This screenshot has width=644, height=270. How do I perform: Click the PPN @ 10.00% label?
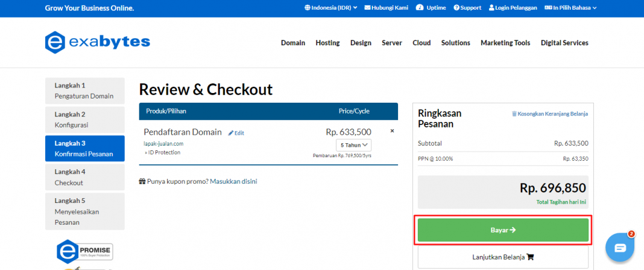click(x=435, y=158)
